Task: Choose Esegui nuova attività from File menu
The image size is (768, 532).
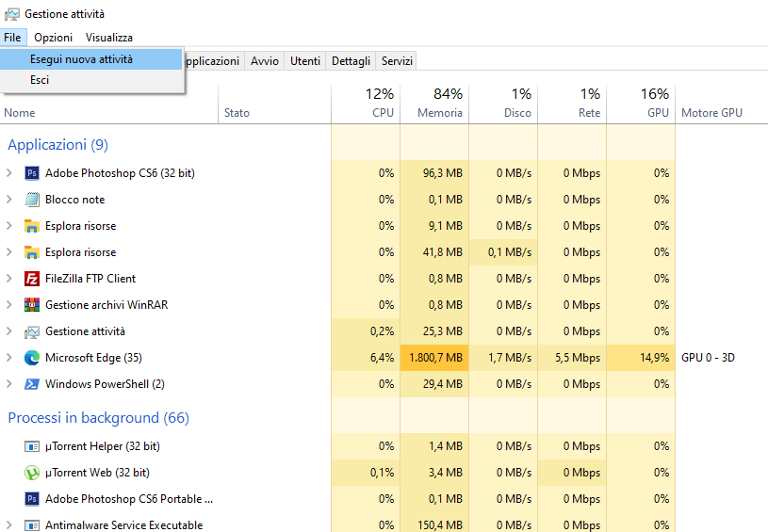Action: 81,59
